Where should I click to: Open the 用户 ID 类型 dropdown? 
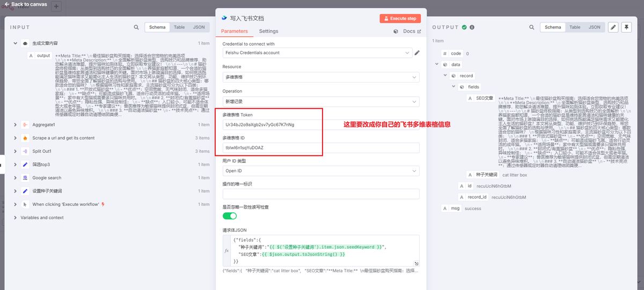(321, 170)
